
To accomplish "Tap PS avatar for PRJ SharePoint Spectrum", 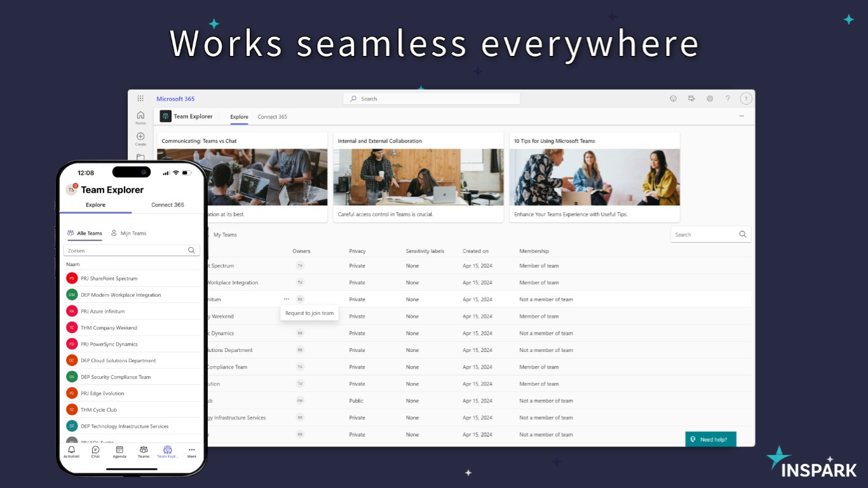I will point(72,278).
